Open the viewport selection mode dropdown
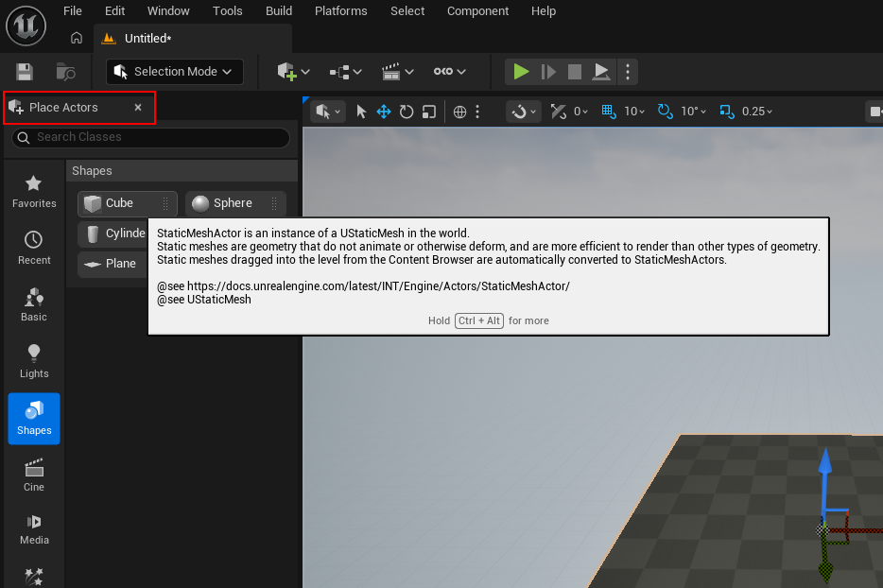Screen dimensions: 883x588 [x=328, y=112]
